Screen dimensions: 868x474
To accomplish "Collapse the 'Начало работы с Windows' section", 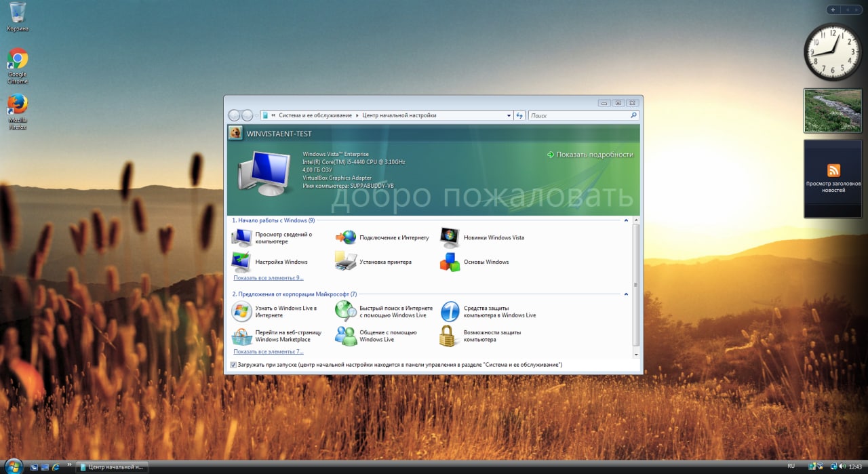I will pos(626,220).
